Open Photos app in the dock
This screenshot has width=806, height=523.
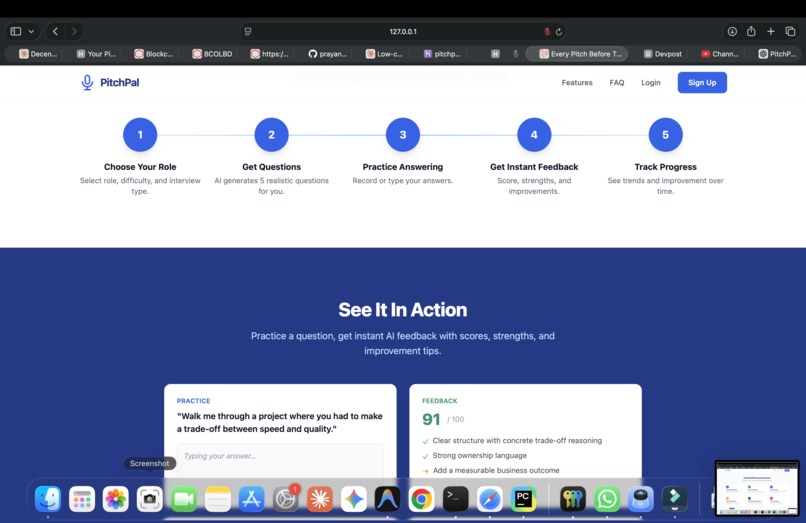pos(116,499)
